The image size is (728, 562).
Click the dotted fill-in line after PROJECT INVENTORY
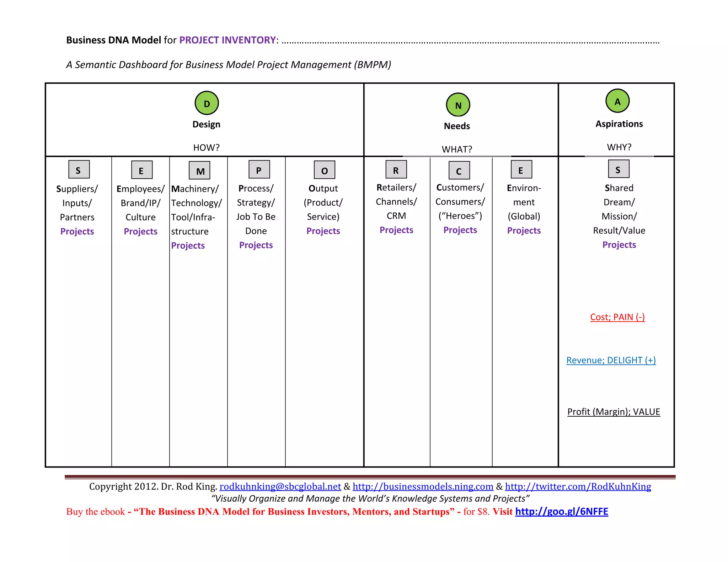(471, 42)
